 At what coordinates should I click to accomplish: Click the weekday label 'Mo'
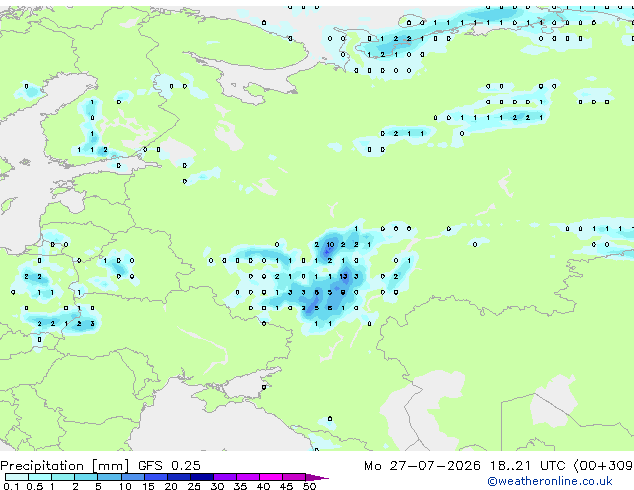(372, 466)
